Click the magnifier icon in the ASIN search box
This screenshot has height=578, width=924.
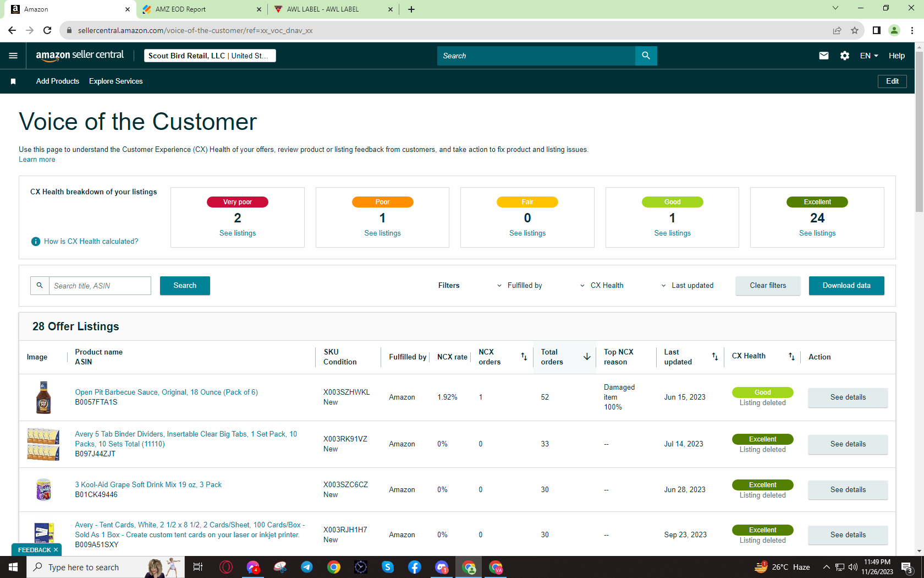click(x=40, y=286)
